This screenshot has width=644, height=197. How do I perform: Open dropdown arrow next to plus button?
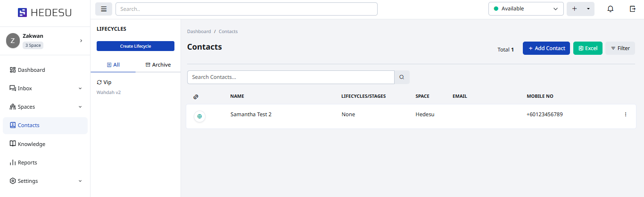click(588, 9)
